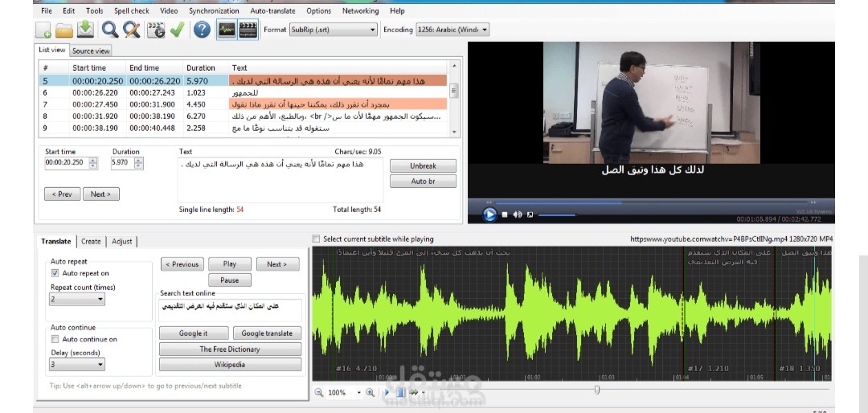
Task: Switch to the Adjust tab
Action: [122, 241]
